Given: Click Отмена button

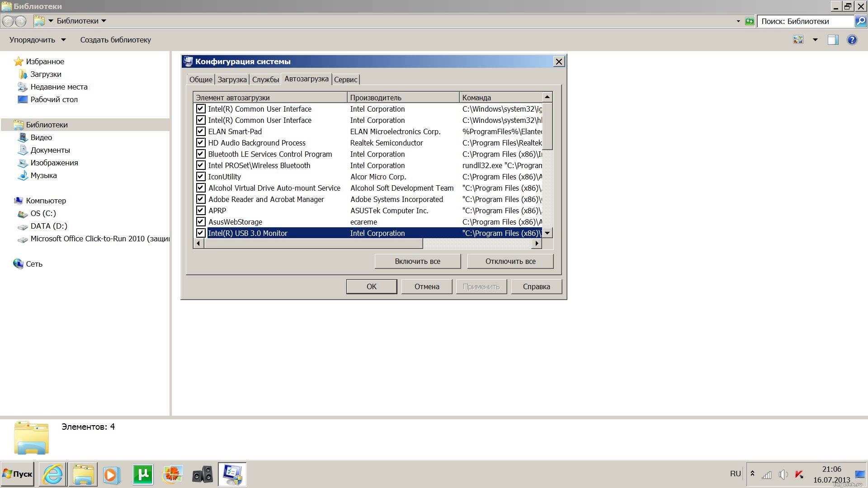Looking at the screenshot, I should (x=427, y=286).
